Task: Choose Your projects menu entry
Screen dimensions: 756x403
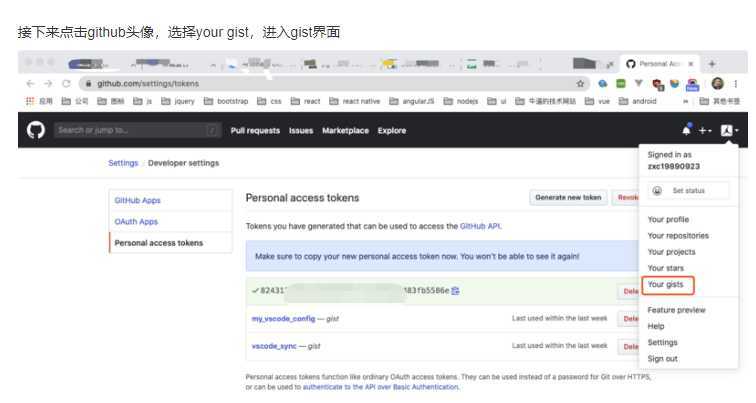Action: (x=671, y=252)
